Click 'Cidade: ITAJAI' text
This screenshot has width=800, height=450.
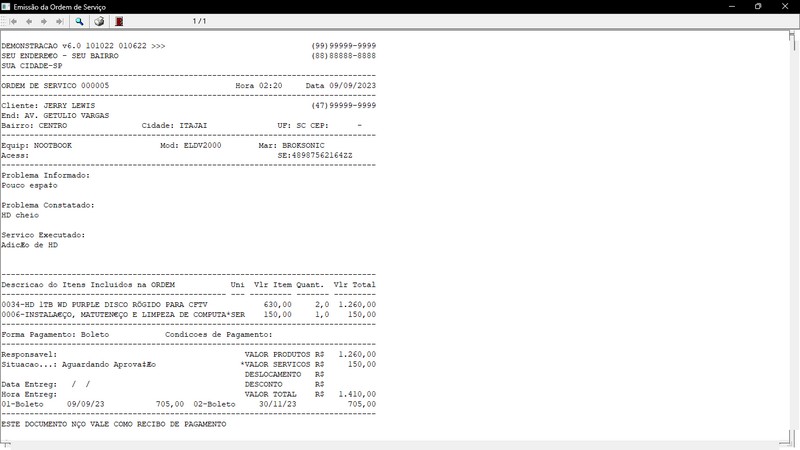point(174,126)
